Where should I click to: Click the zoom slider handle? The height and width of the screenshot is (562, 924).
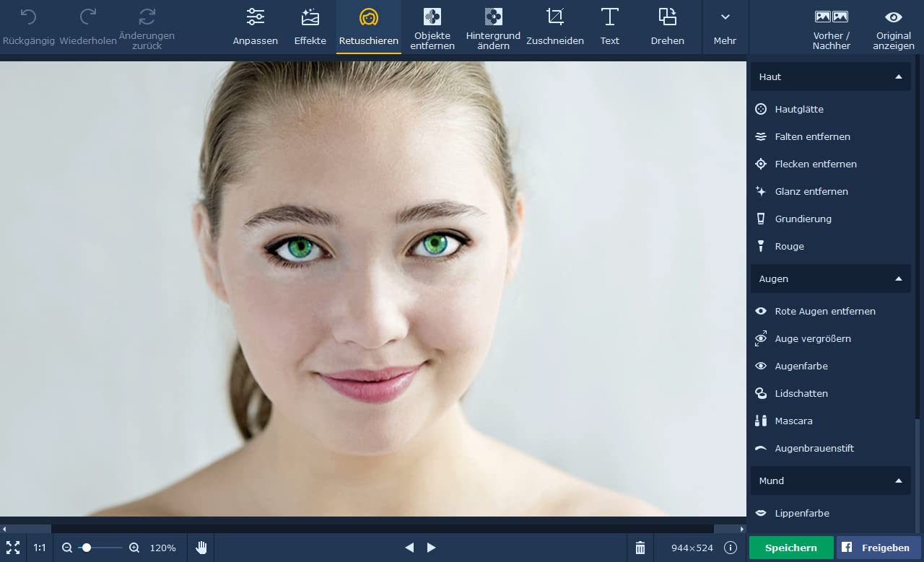coord(87,548)
